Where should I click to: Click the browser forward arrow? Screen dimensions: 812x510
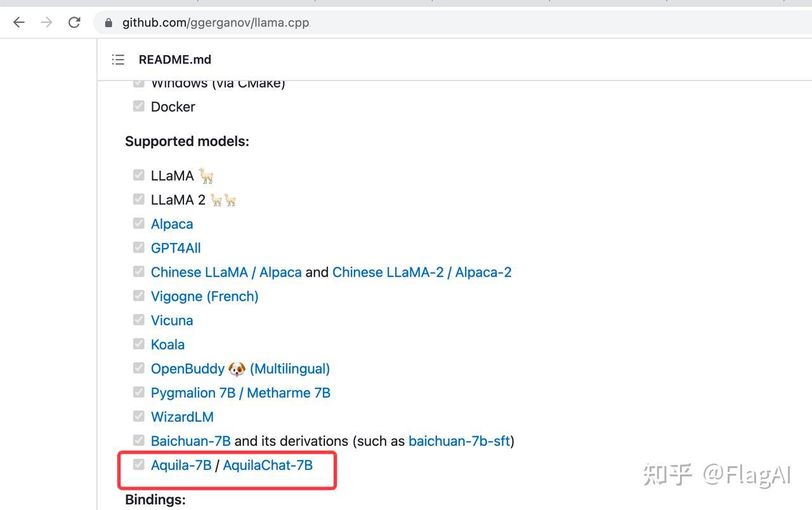pos(46,23)
